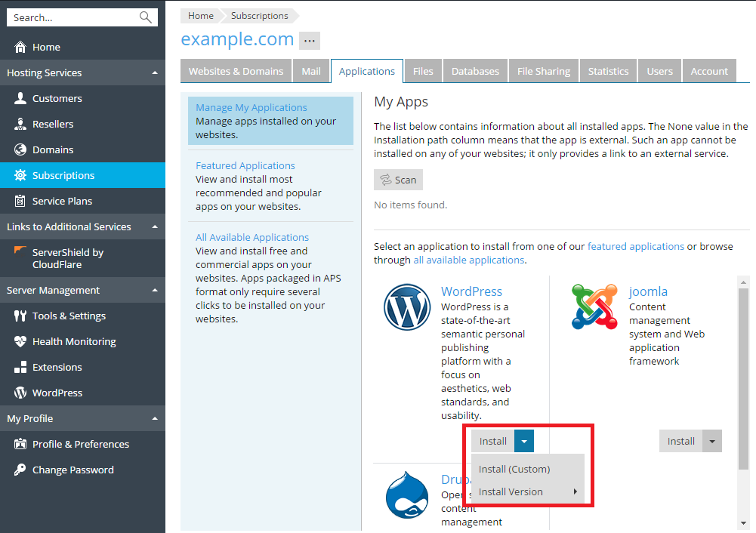
Task: Follow the 'all available applications' link
Action: [x=468, y=260]
